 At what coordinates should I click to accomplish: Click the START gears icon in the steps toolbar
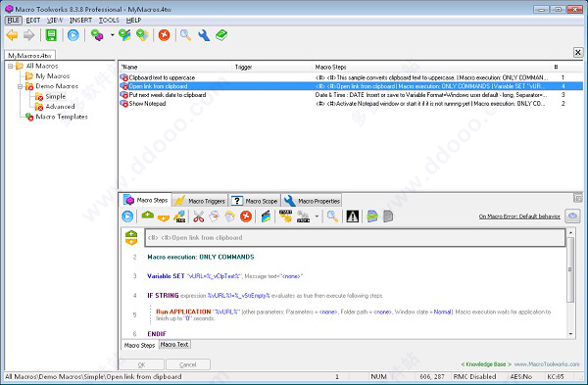(x=286, y=217)
